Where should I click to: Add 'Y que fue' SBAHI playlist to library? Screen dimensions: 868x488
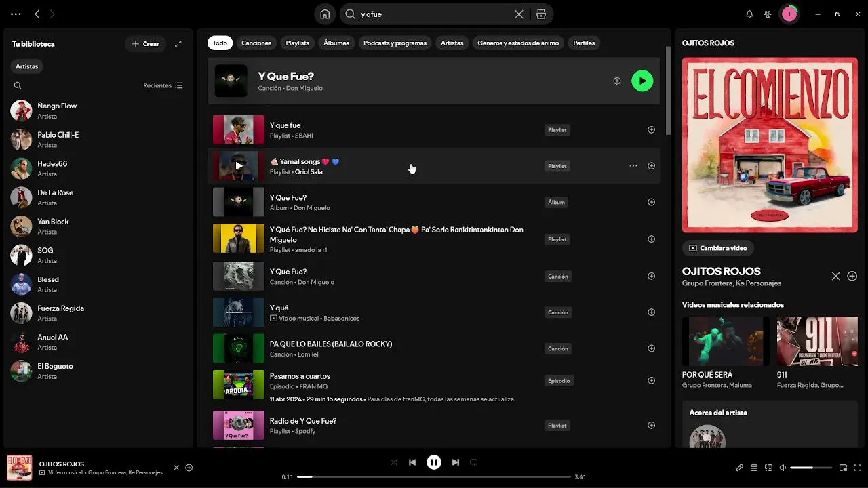tap(651, 129)
